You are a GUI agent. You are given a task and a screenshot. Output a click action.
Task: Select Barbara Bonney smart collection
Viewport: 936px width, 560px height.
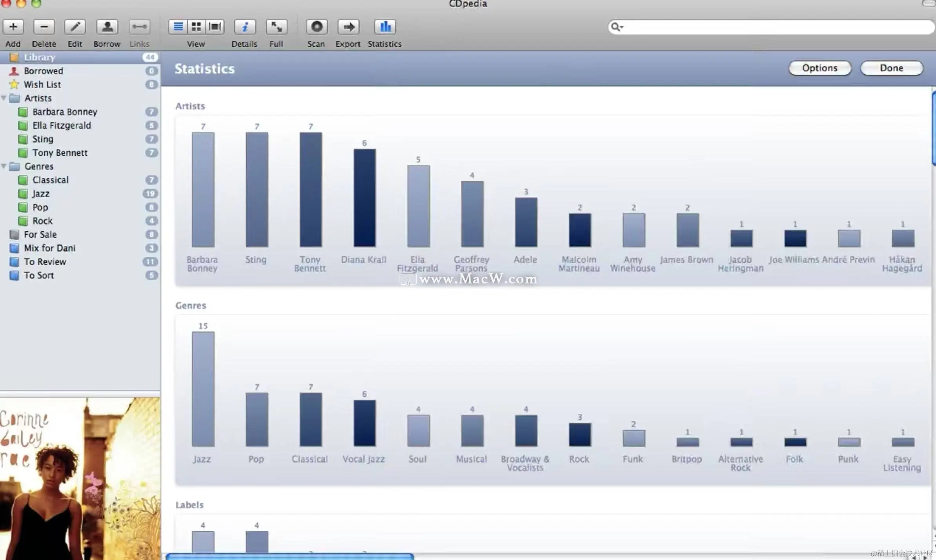(80, 112)
